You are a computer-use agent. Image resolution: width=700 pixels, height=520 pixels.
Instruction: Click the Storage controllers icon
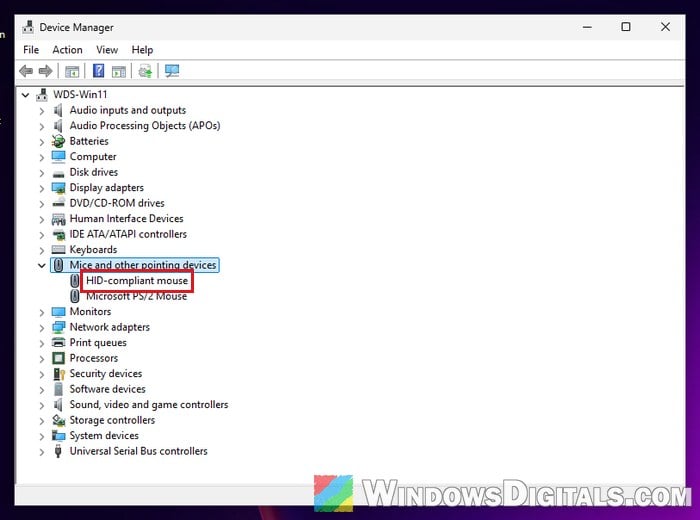[58, 420]
